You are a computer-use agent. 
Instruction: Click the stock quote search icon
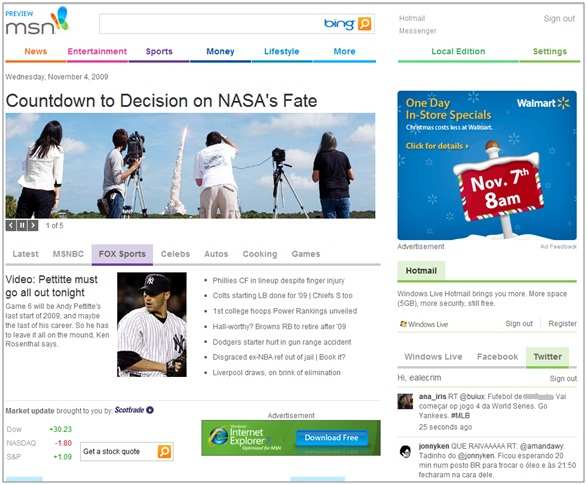(x=164, y=452)
